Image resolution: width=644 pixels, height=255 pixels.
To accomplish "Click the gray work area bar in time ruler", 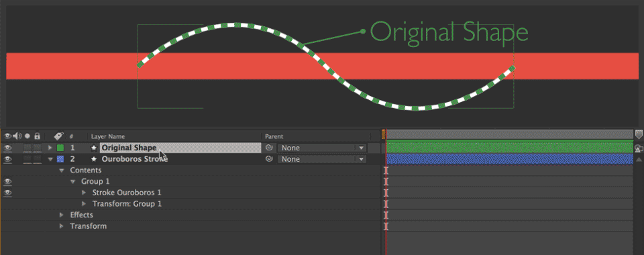I will 509,134.
